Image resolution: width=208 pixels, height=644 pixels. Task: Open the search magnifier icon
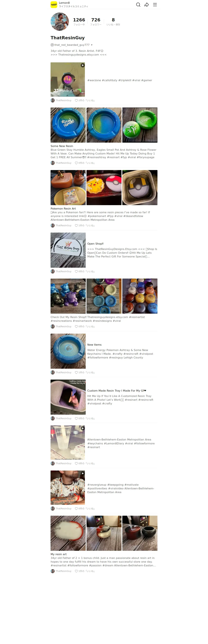click(138, 5)
